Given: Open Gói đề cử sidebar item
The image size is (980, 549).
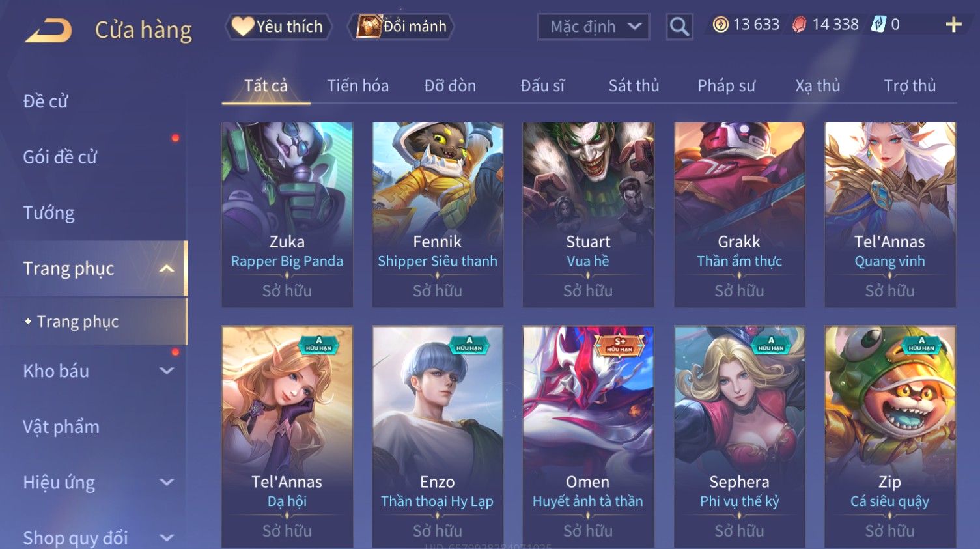Looking at the screenshot, I should coord(60,157).
